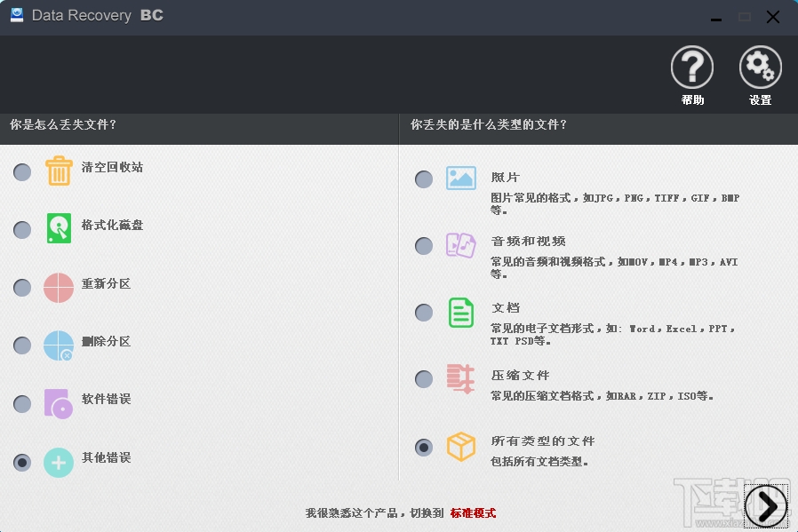Select the 所有类型的文件 cube icon
The image size is (798, 532).
tap(461, 448)
